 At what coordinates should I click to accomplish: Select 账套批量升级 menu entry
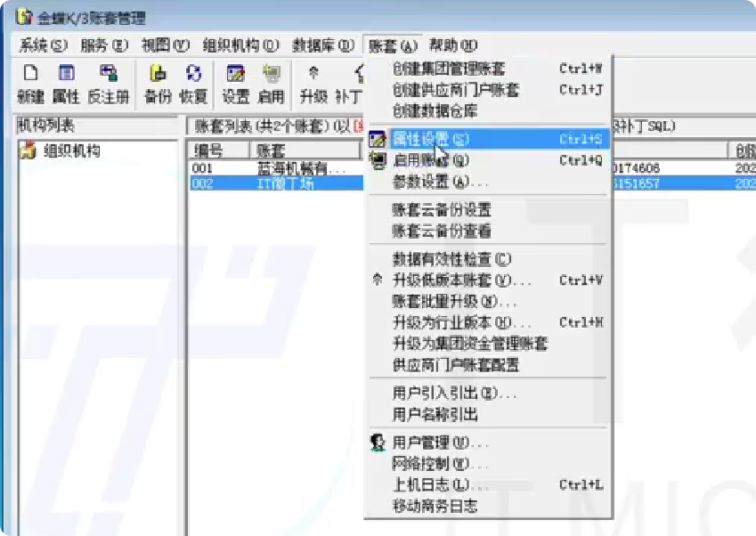click(x=488, y=301)
